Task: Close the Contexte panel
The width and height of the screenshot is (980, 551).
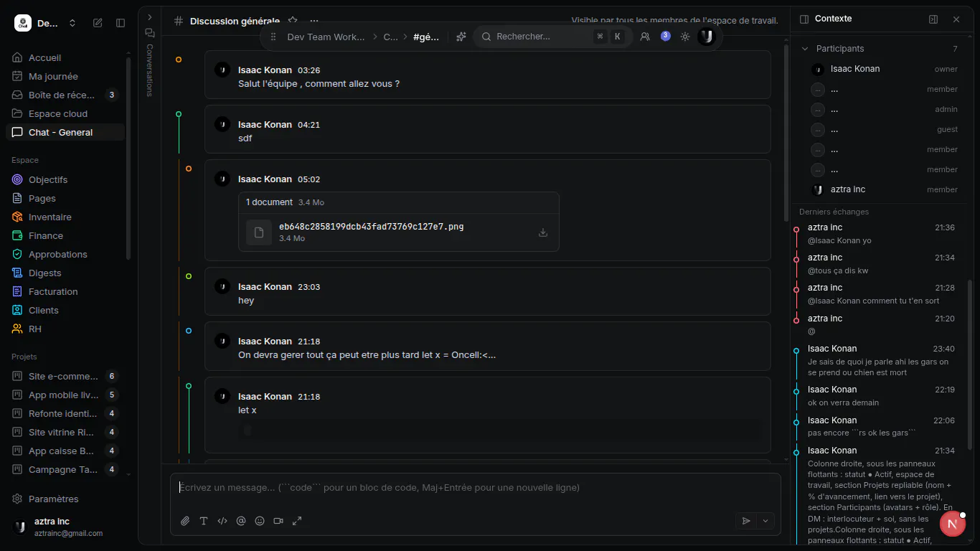Action: coord(956,19)
